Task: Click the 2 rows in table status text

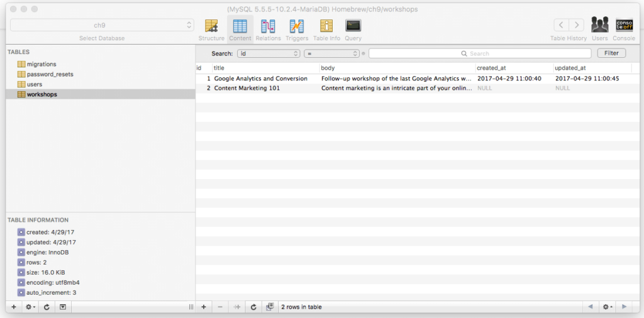Action: 301,307
